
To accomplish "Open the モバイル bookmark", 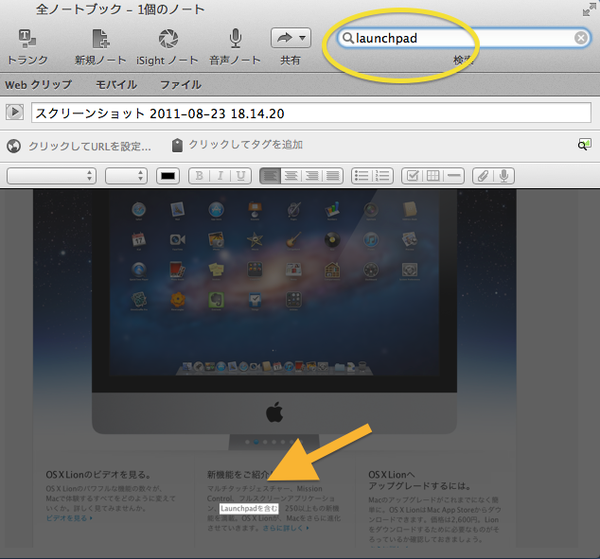I will (116, 85).
